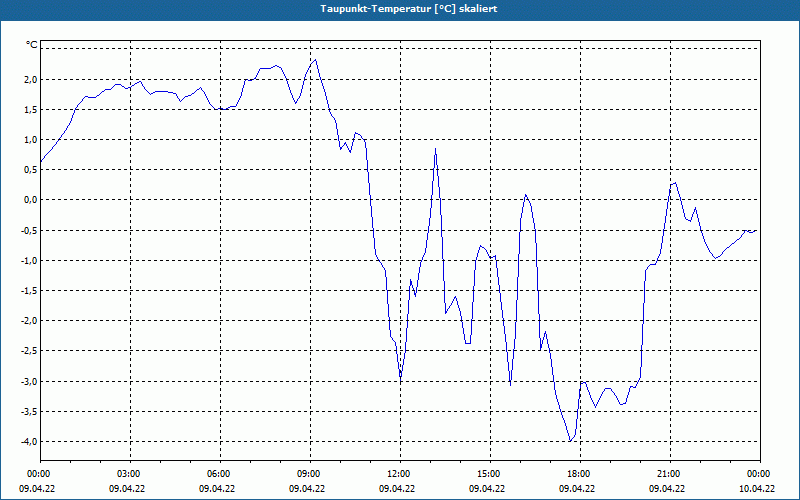Select the y-axis value "1,5"
800x500 pixels.
(32, 109)
